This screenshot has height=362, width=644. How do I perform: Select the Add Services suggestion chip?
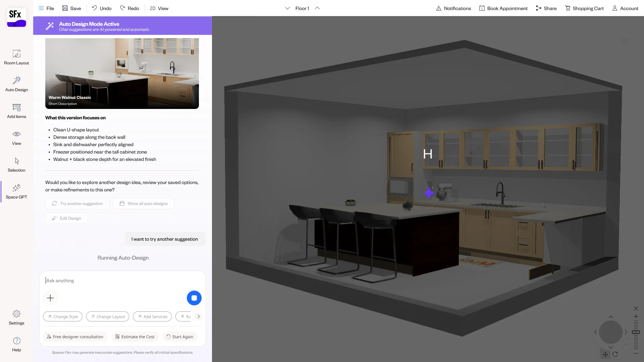152,316
